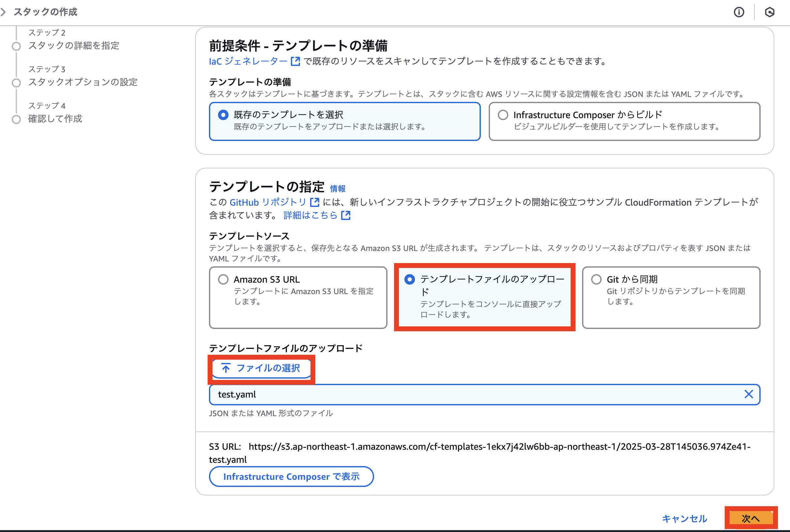Expand the navigation panel chevron
The image size is (790, 532).
point(3,11)
